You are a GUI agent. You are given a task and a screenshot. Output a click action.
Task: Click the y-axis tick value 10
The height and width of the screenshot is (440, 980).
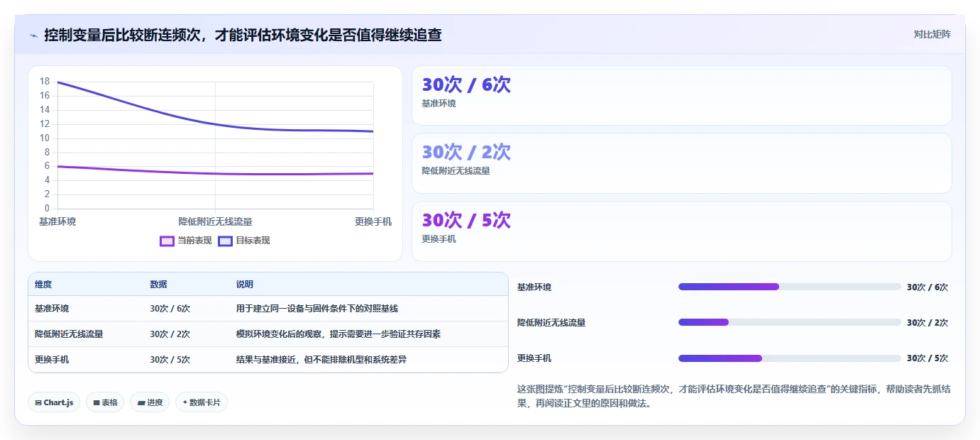[x=45, y=138]
